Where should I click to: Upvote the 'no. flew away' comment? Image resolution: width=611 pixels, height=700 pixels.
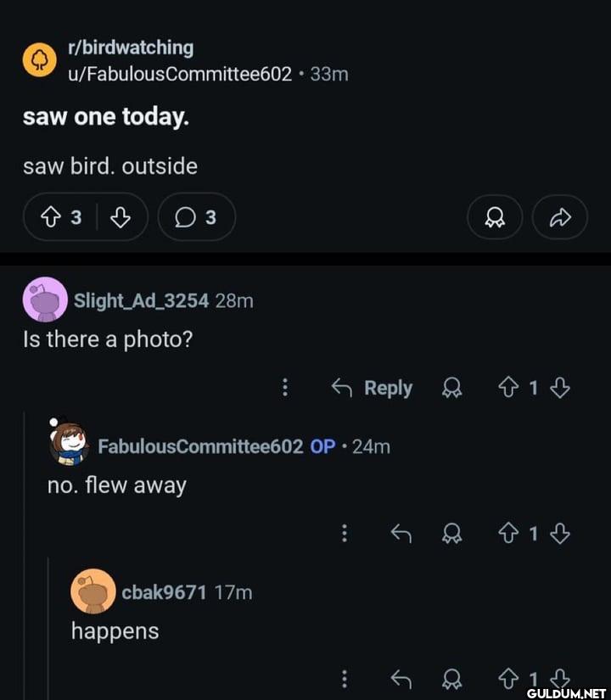(507, 533)
